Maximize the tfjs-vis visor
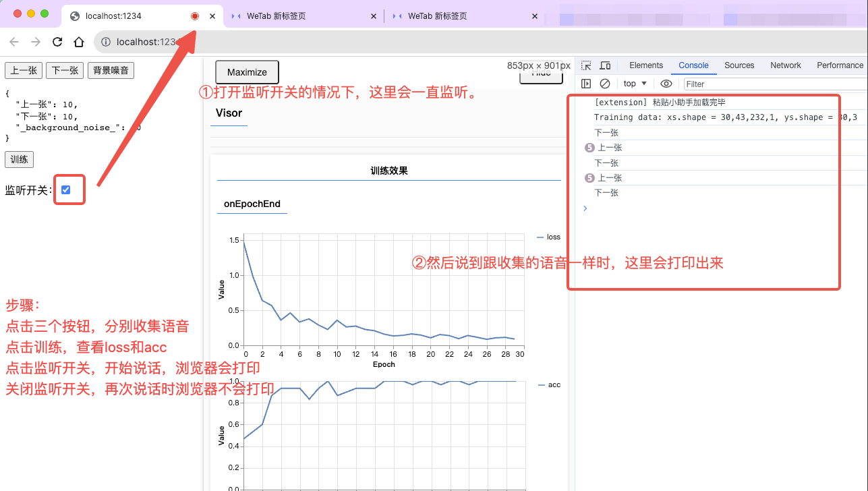This screenshot has width=868, height=491. 247,72
